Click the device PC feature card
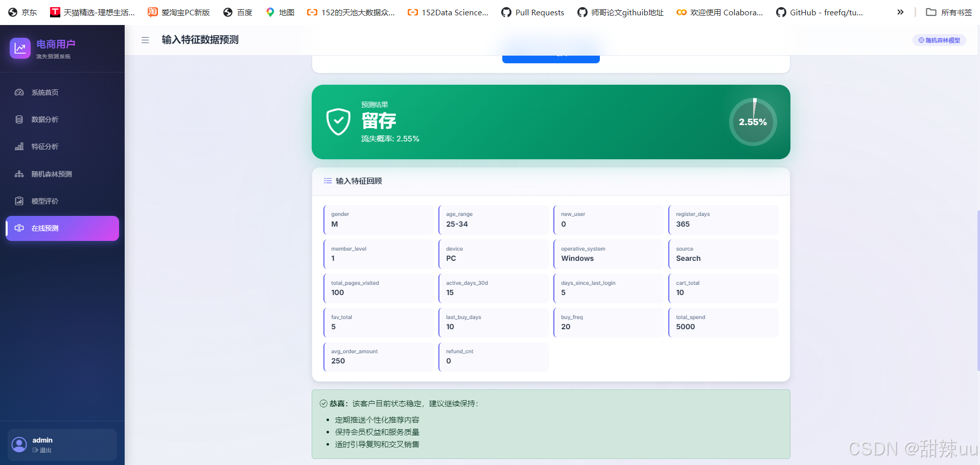The width and height of the screenshot is (980, 465). [x=493, y=254]
